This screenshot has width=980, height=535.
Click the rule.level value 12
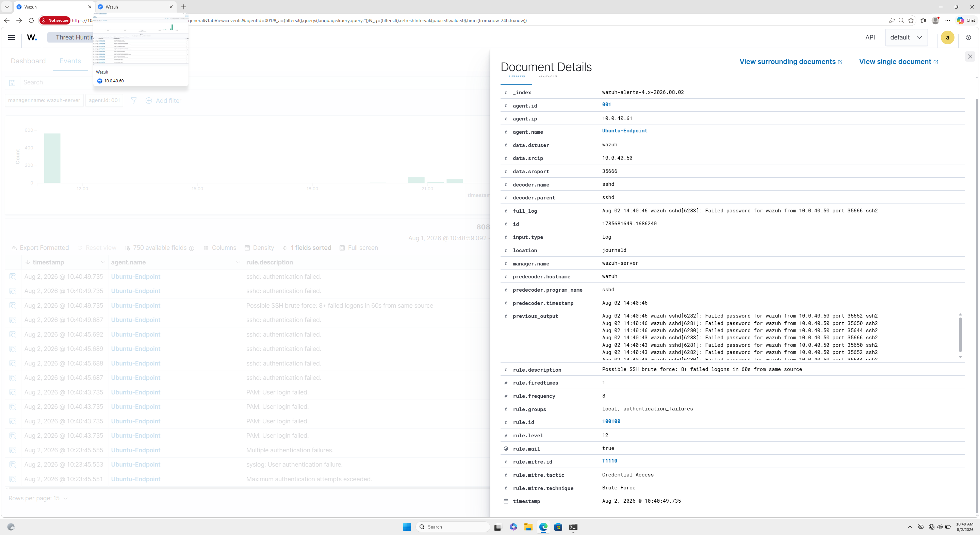(605, 435)
